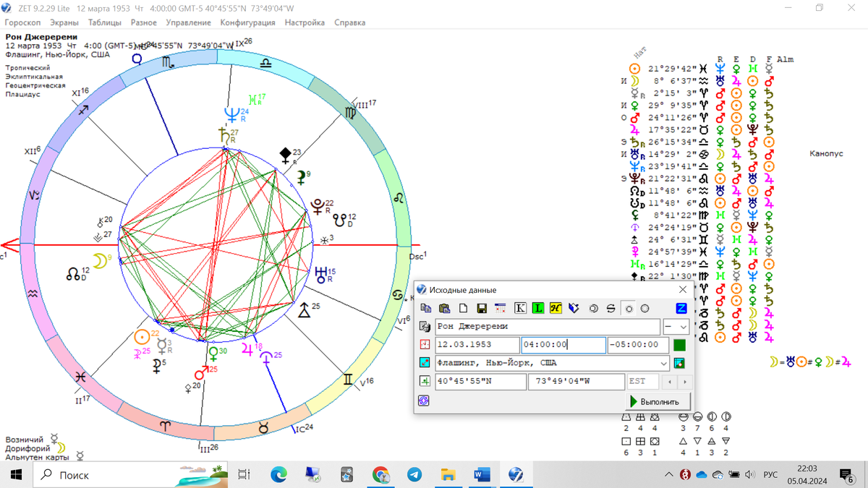Click the paste clipboard icon in Исходные данные
Image resolution: width=868 pixels, height=488 pixels.
click(x=445, y=308)
